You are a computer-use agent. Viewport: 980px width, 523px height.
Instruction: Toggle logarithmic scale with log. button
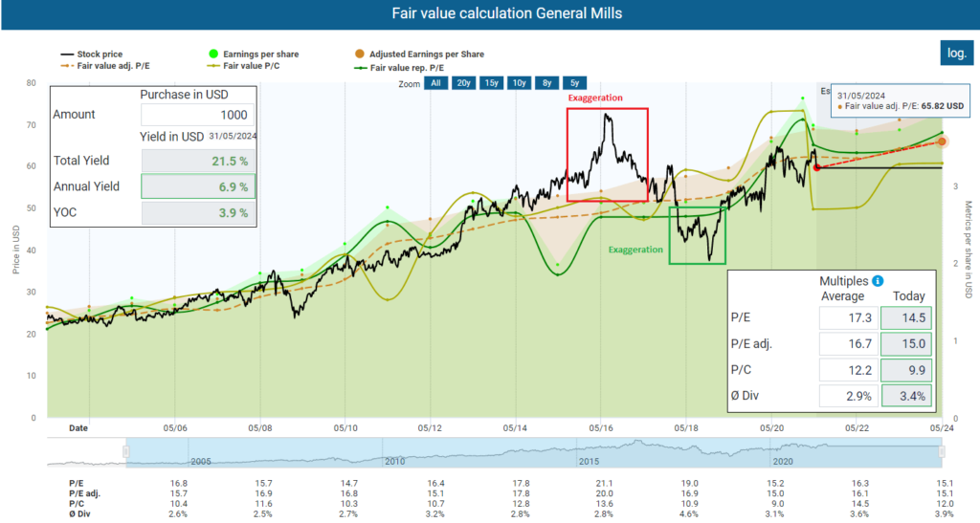[956, 53]
